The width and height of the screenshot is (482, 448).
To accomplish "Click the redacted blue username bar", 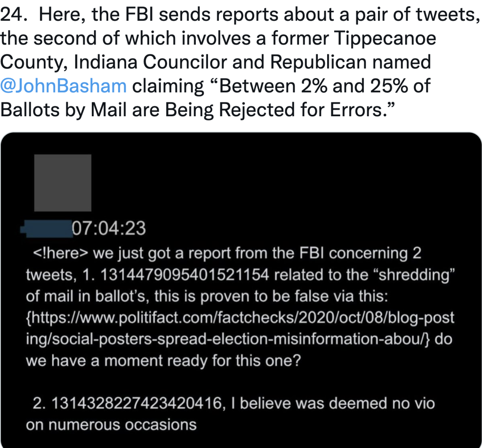I will click(x=47, y=229).
